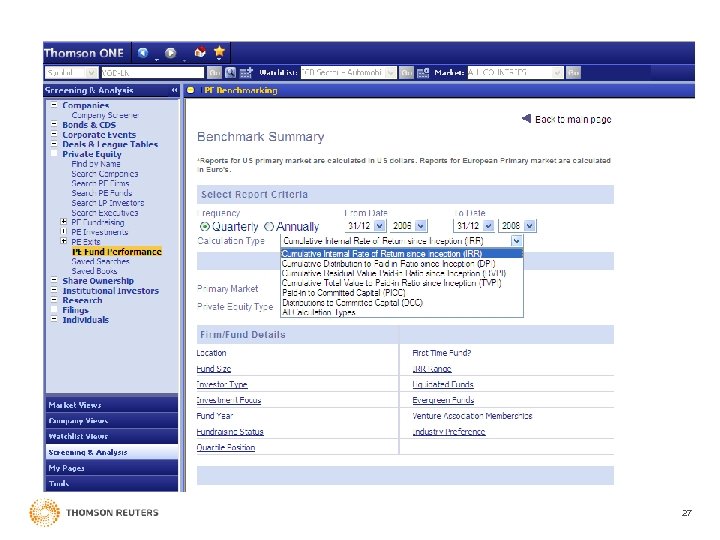The image size is (720, 540).
Task: Open the Tools sidebar section
Action: 112,483
